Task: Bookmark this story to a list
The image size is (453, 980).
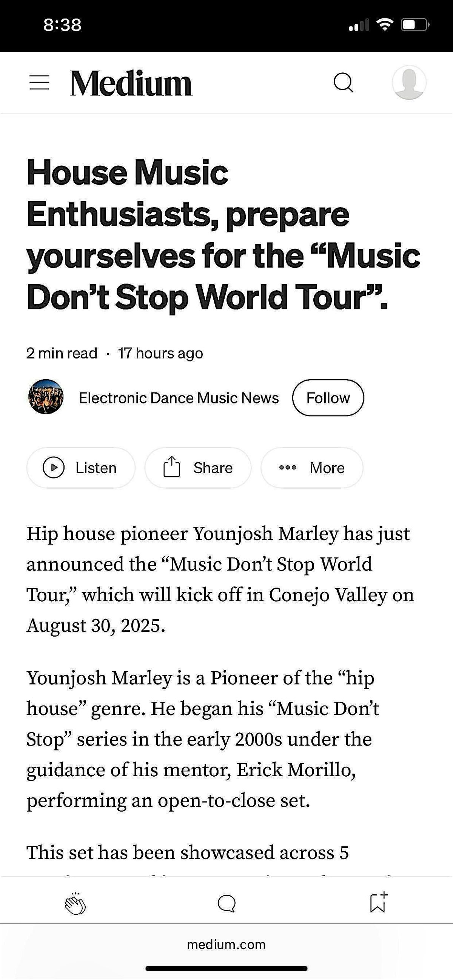Action: [x=378, y=902]
